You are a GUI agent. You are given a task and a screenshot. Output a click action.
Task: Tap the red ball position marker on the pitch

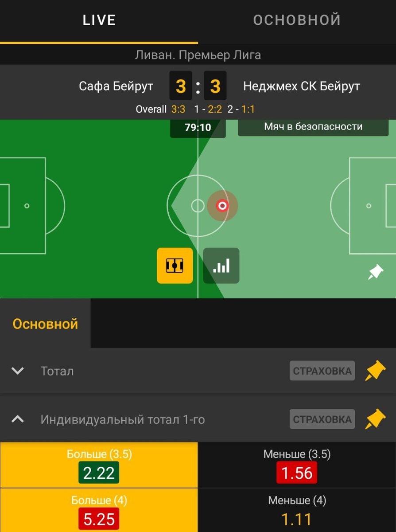(222, 206)
